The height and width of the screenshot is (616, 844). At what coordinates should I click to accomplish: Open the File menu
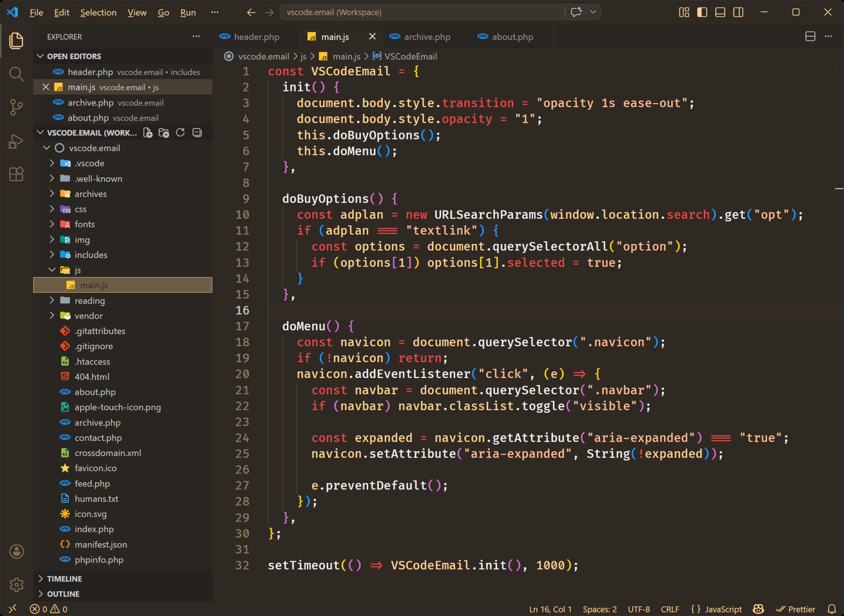point(36,13)
